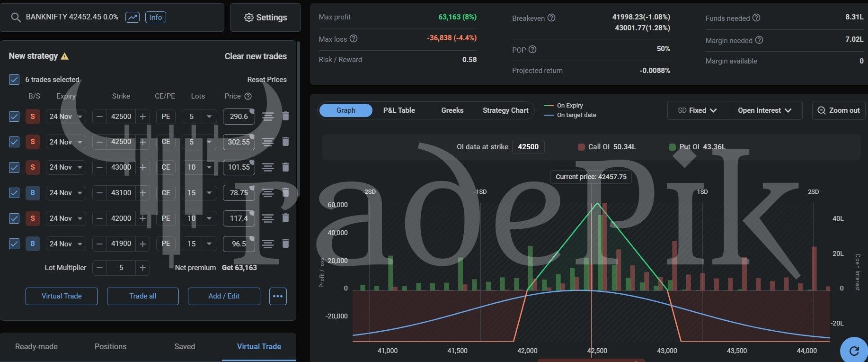Open expiry dropdown for 42500 PE row

point(66,116)
